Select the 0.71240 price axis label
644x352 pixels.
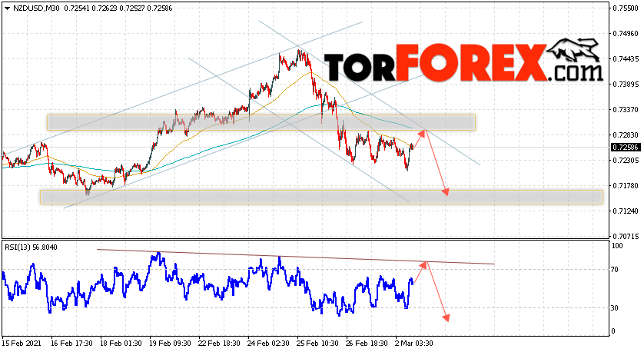point(625,211)
